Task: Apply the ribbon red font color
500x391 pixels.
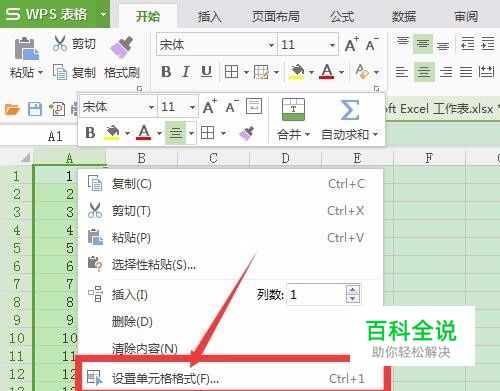Action: 327,72
